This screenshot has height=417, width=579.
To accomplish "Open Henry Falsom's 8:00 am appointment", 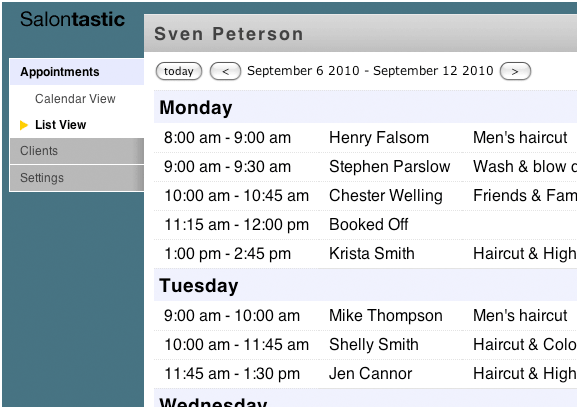I will coord(366,137).
